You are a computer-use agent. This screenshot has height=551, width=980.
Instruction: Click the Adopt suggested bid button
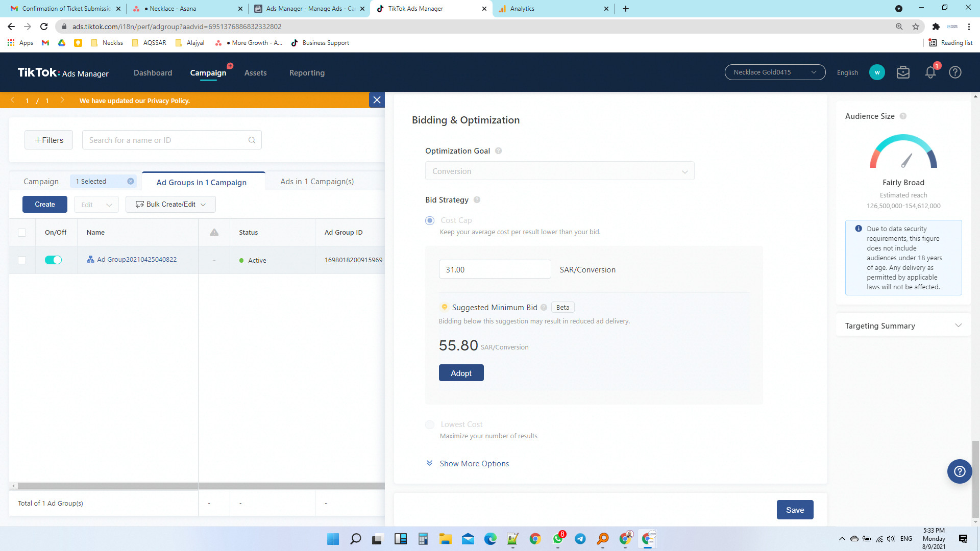click(461, 373)
